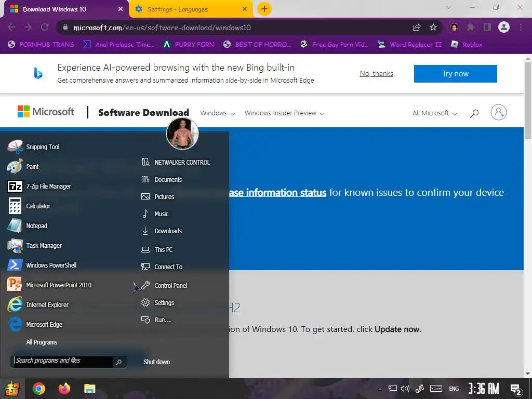Image resolution: width=532 pixels, height=399 pixels.
Task: Open clock showing 3:36 AM
Action: point(484,389)
